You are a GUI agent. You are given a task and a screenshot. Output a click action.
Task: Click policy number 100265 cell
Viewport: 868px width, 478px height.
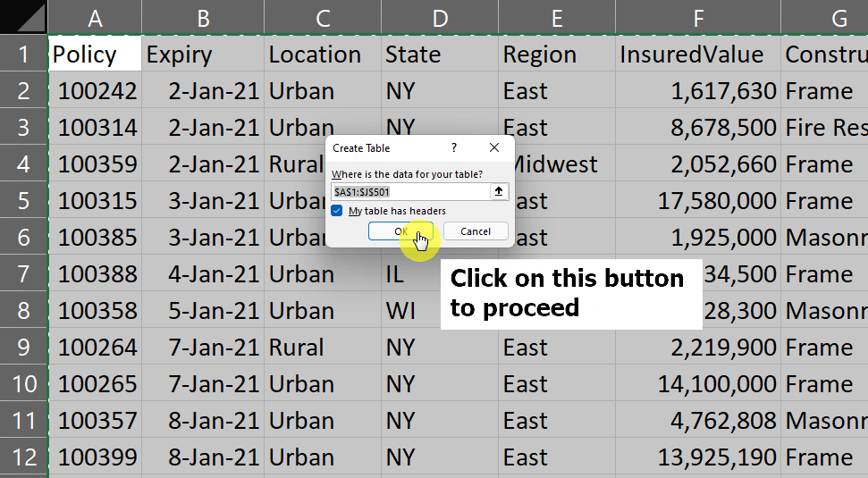95,383
